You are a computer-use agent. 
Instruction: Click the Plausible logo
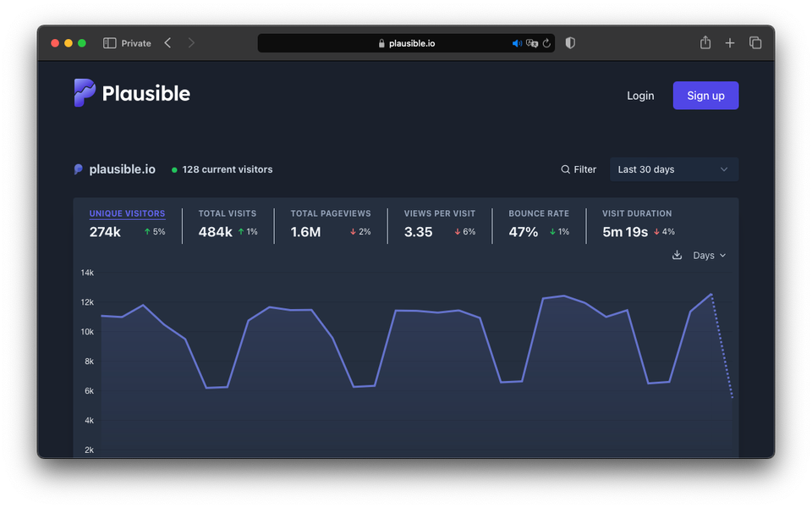click(132, 93)
